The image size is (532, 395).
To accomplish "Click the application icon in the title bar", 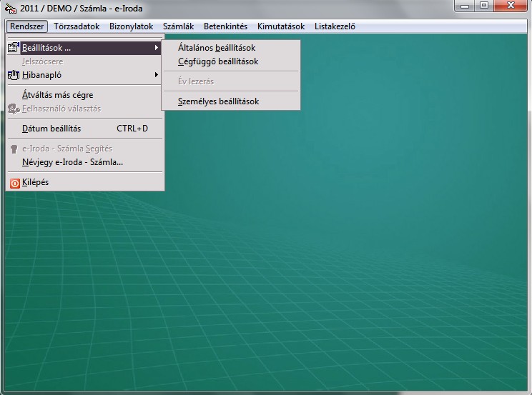I will [11, 8].
